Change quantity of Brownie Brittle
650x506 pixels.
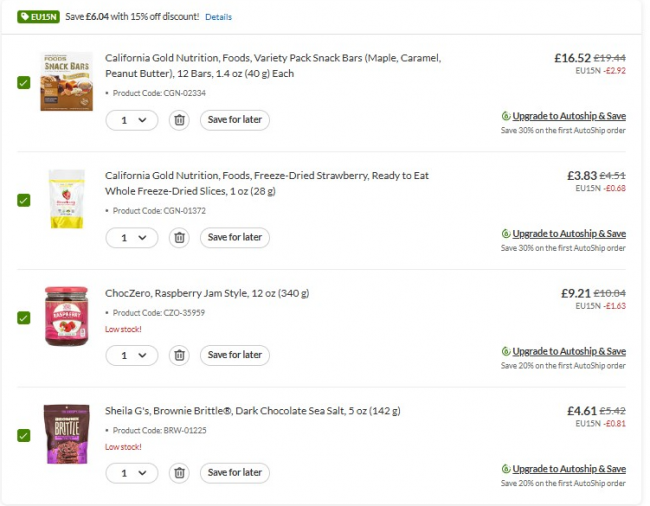click(132, 472)
